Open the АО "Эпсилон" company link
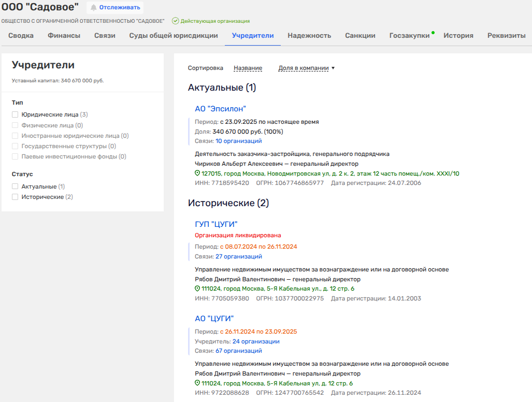The image size is (532, 402). [x=220, y=109]
